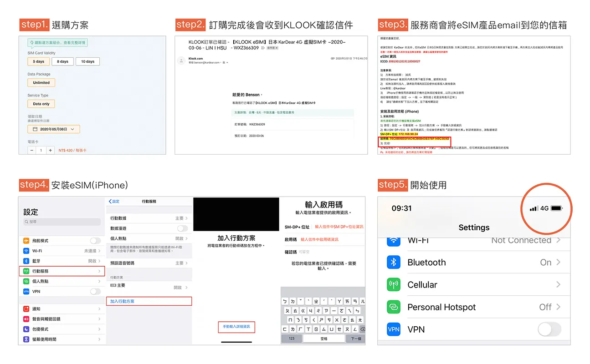Image resolution: width=590 pixels, height=364 pixels.
Task: Select the 10 days validity option
Action: coord(87,61)
